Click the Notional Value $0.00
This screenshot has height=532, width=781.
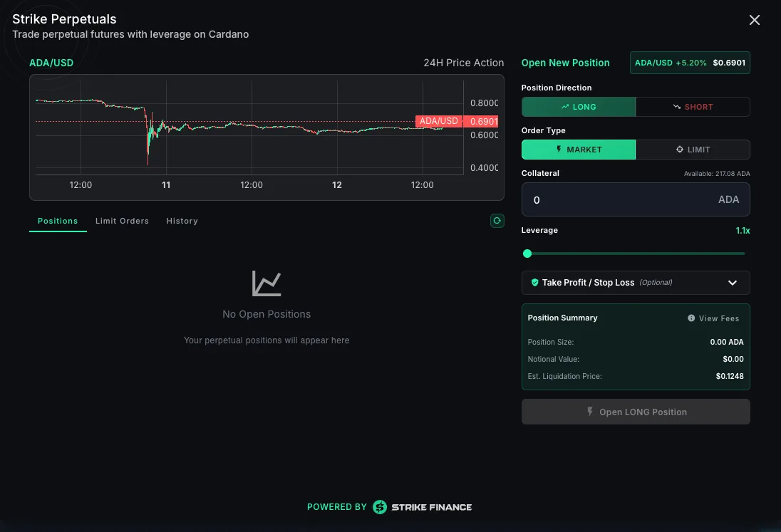tap(733, 360)
